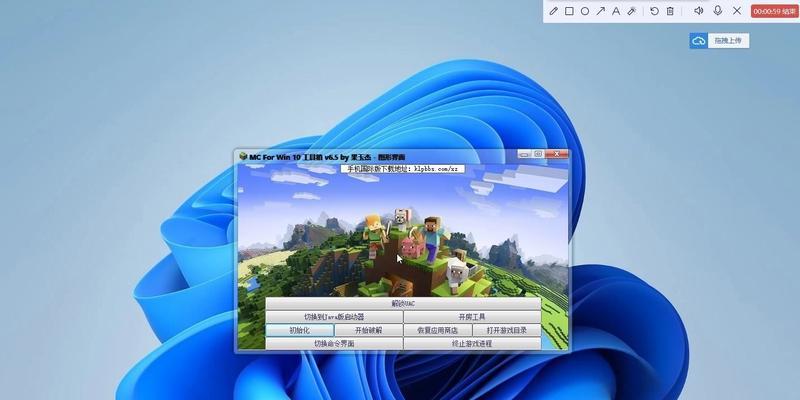
Task: Open game folder via 打开游戏目录
Action: (x=507, y=330)
